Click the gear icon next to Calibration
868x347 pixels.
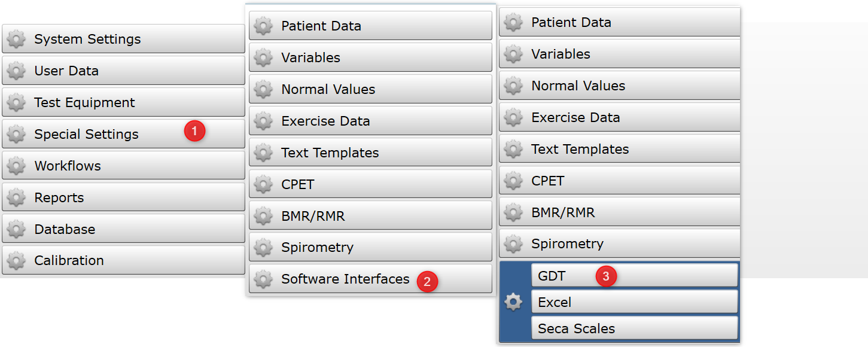(16, 261)
